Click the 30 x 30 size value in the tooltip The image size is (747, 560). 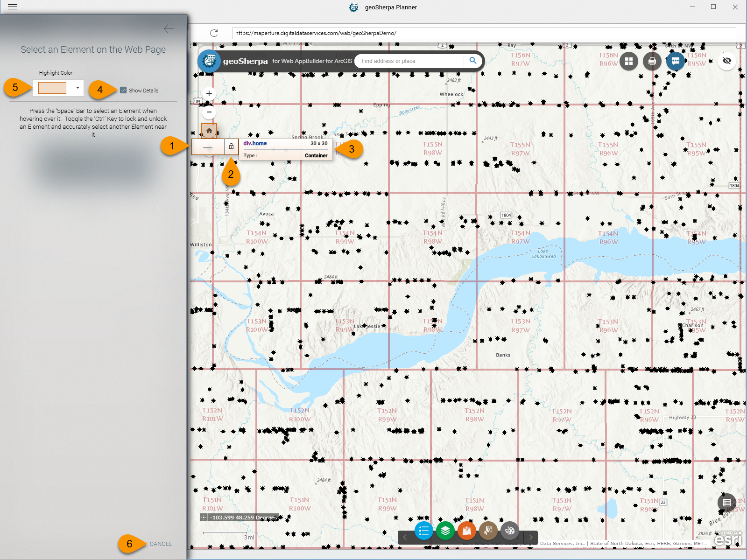pyautogui.click(x=319, y=144)
